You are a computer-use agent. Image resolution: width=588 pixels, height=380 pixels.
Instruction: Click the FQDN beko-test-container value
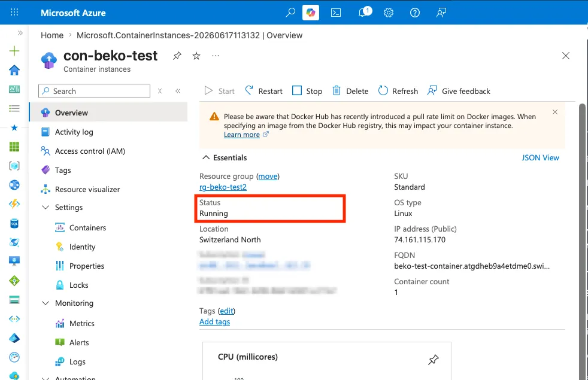click(x=472, y=266)
